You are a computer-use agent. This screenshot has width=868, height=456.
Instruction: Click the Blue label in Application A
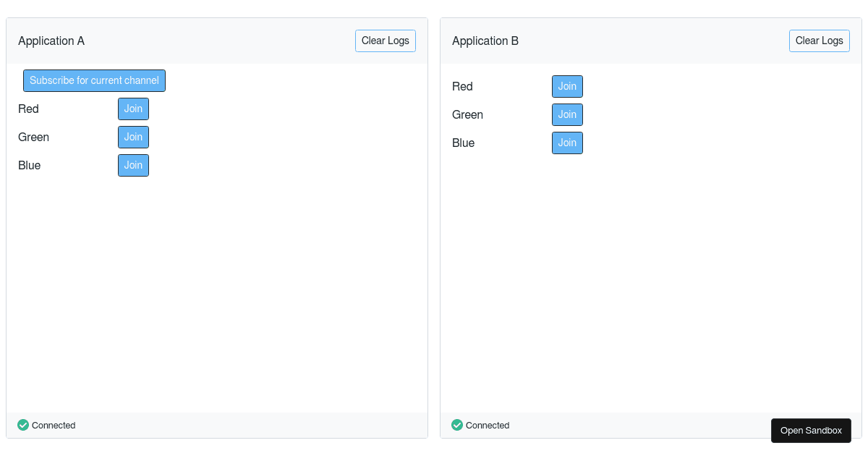[x=29, y=165]
